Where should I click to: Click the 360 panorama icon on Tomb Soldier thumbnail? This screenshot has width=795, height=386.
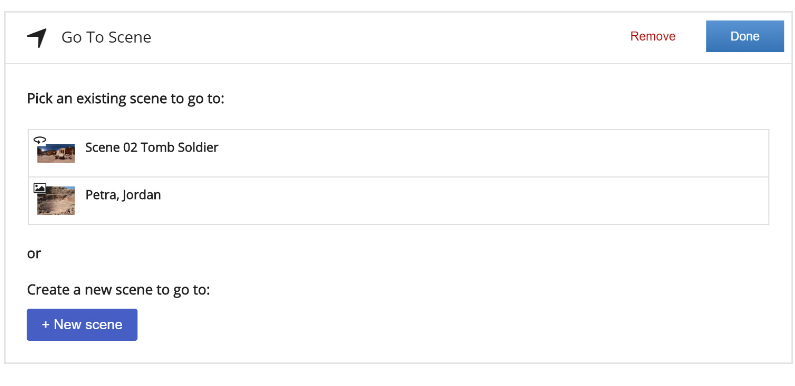tap(40, 139)
